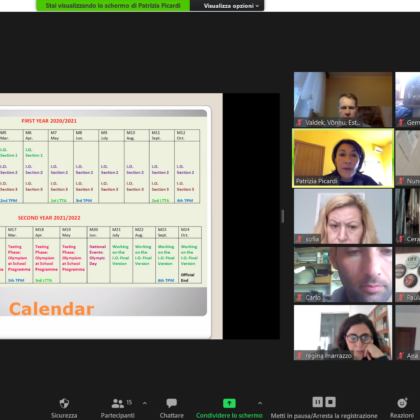This screenshot has height=420, width=420.
Task: Select Patrizia Picardi's video thumbnail
Action: pyautogui.click(x=343, y=158)
